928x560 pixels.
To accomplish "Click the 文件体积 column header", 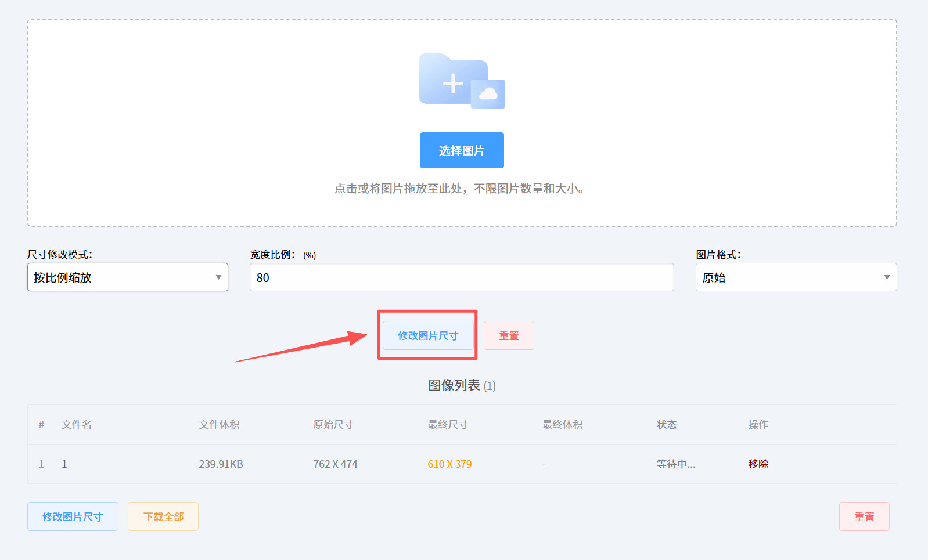I will (x=219, y=424).
